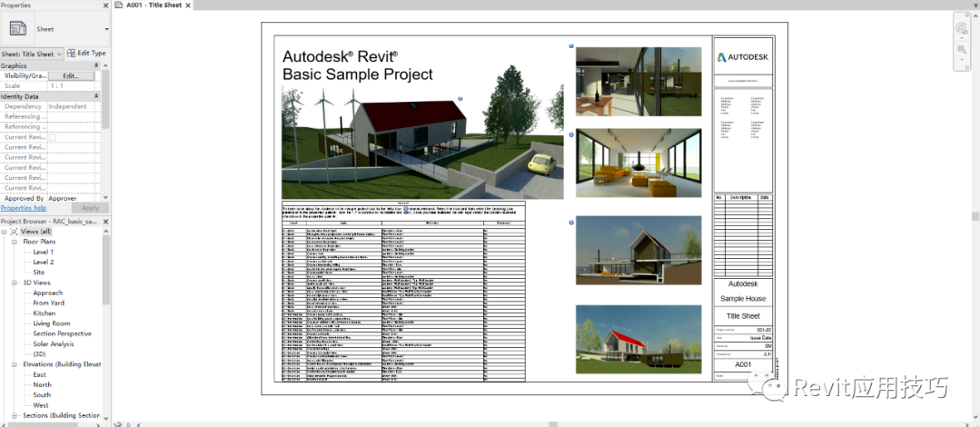
Task: Collapse the Graphics property group
Action: (x=96, y=65)
